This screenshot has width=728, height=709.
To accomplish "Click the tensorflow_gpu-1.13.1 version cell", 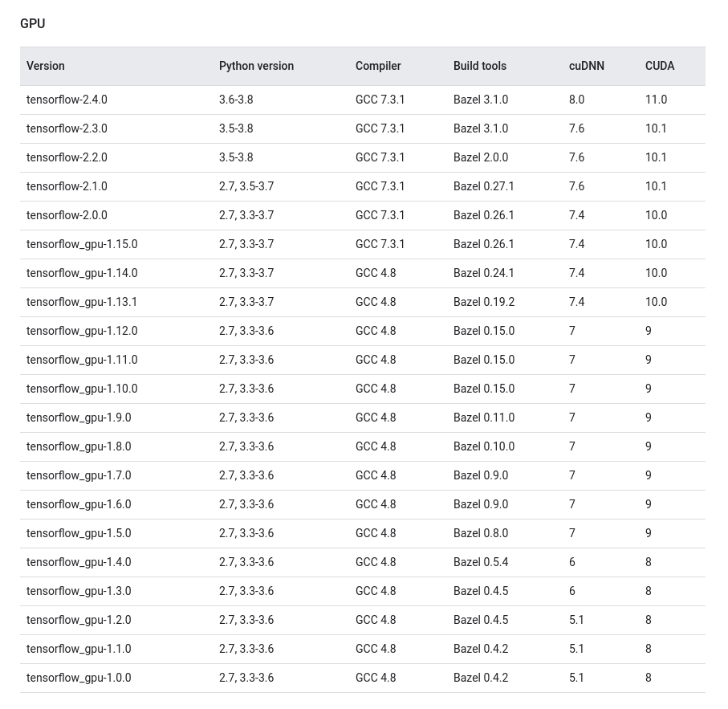I will pyautogui.click(x=82, y=302).
